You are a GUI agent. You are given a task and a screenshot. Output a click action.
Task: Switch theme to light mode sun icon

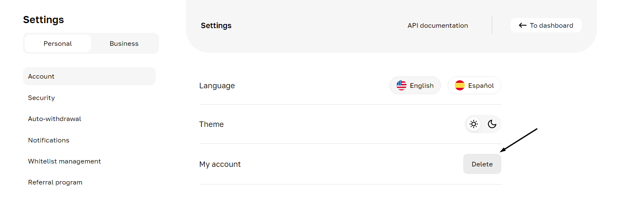tap(474, 124)
